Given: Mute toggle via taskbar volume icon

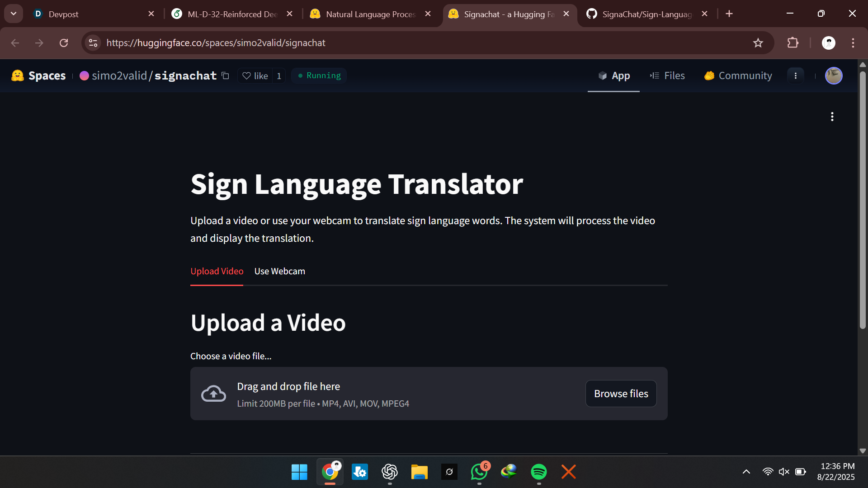Looking at the screenshot, I should (x=784, y=472).
